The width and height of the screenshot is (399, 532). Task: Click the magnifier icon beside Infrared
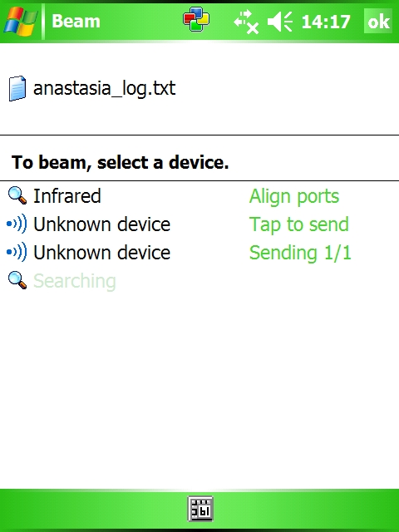click(17, 196)
